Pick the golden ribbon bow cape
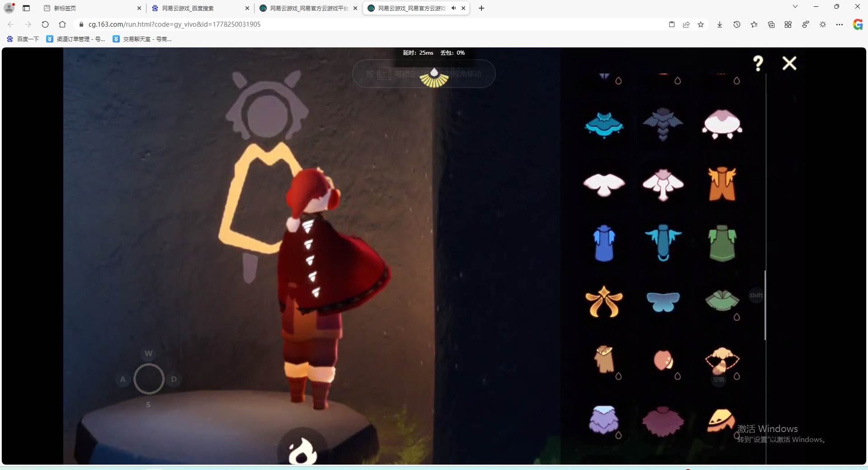 [x=604, y=301]
